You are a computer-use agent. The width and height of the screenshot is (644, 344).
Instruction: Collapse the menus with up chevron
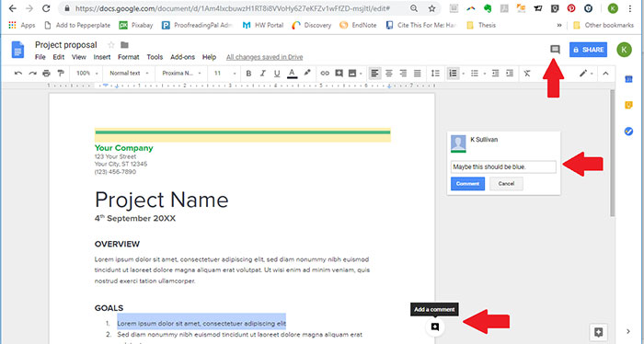(605, 74)
